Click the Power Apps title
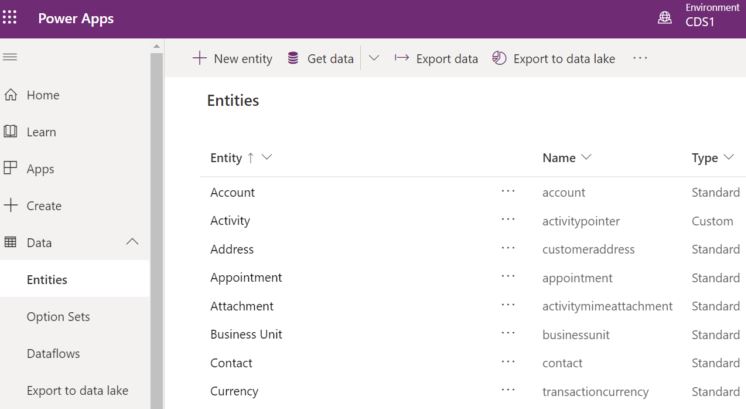Image resolution: width=746 pixels, height=409 pixels. pos(76,19)
